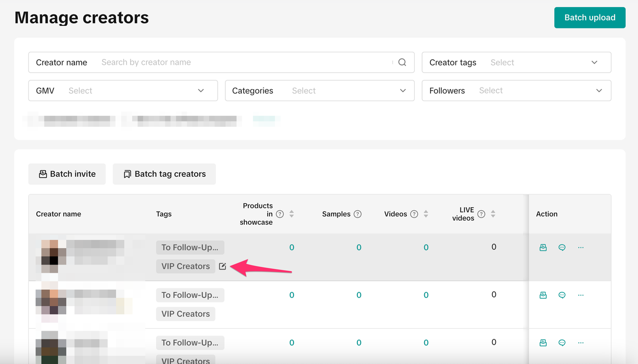Screen dimensions: 638x364
Task: Message the second creator via chat icon
Action: pos(562,295)
